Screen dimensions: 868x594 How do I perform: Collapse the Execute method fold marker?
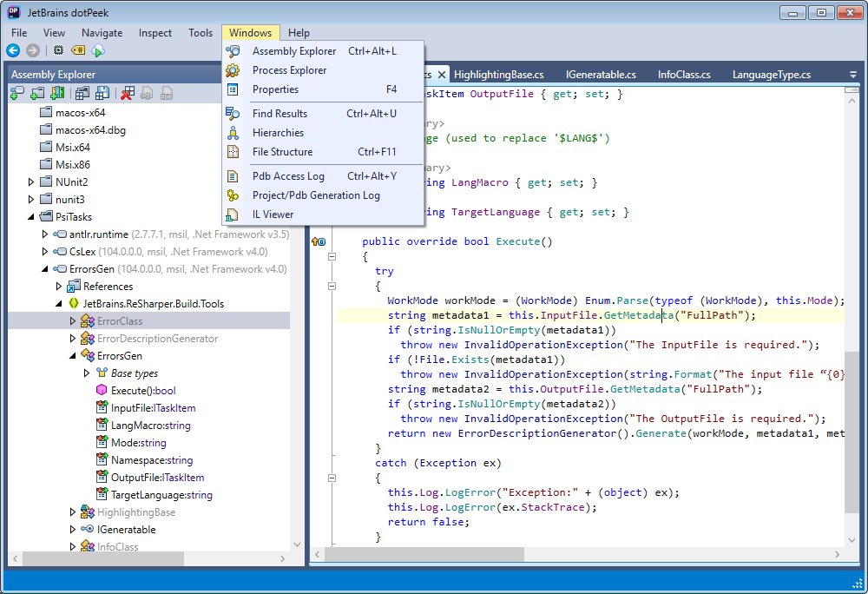coord(332,257)
